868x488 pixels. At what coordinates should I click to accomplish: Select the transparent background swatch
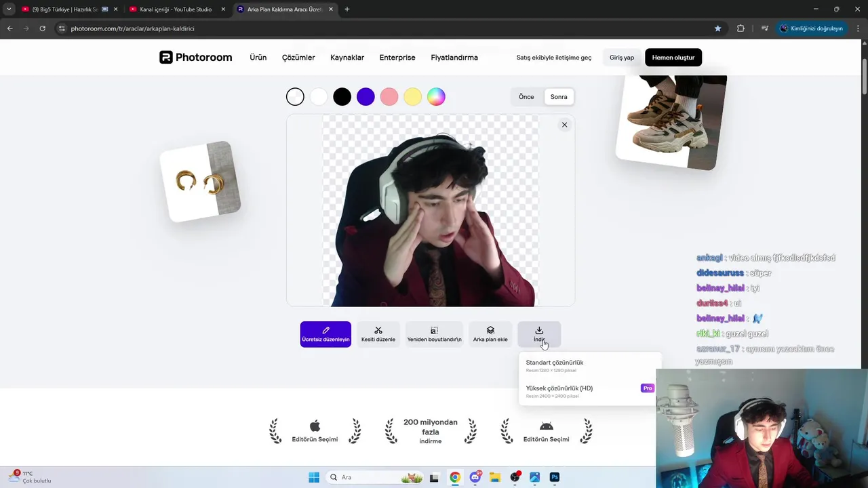coord(295,97)
